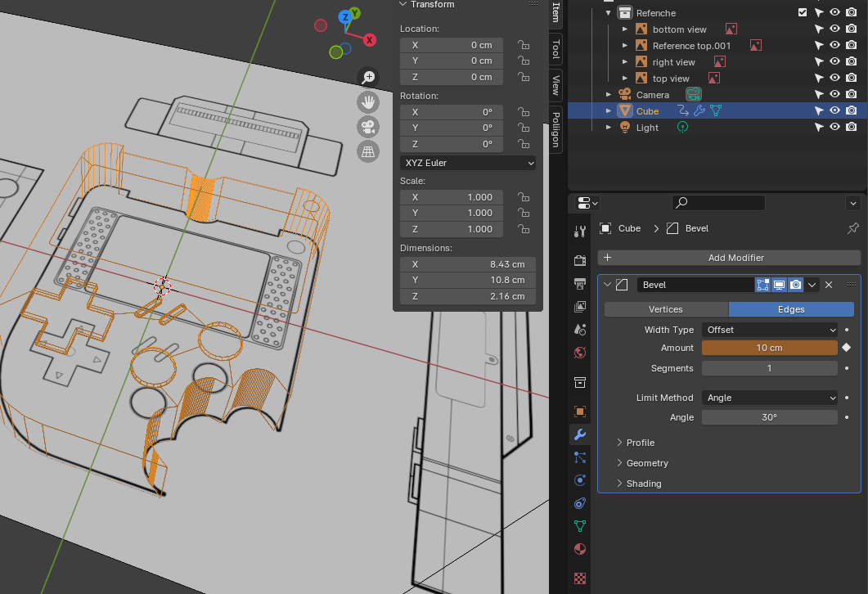This screenshot has width=868, height=594.
Task: Switch perspective/orthographic with the grid gizmo
Action: coord(369,151)
